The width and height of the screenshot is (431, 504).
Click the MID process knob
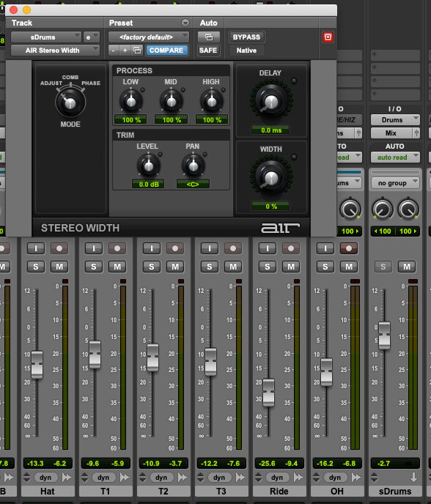point(171,101)
